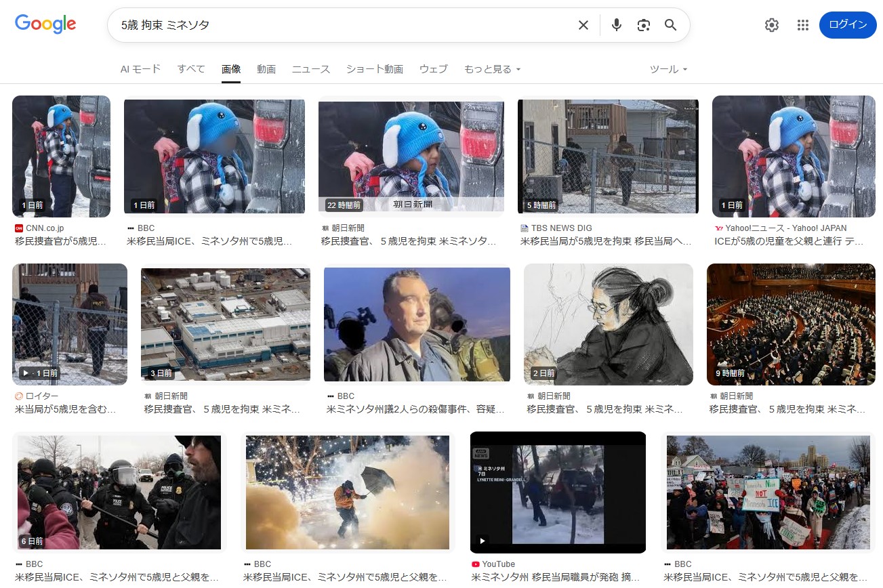The width and height of the screenshot is (883, 588).
Task: Open the settings gear icon
Action: (771, 25)
